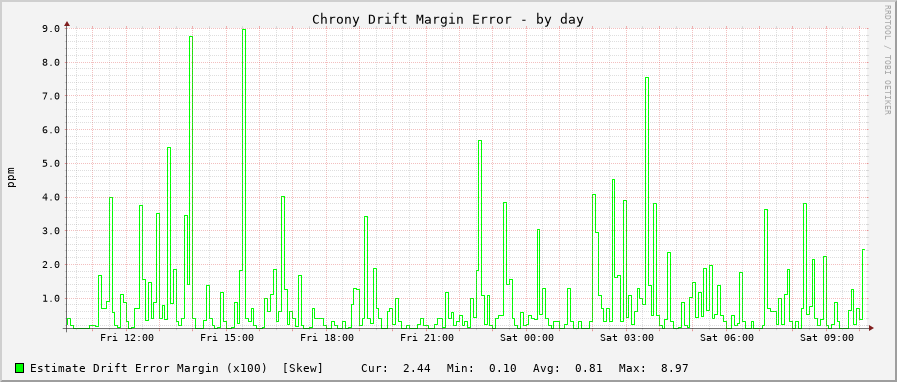Image resolution: width=897 pixels, height=382 pixels.
Task: Click the 'Sat 06:00' x-axis tick label
Action: (x=727, y=338)
